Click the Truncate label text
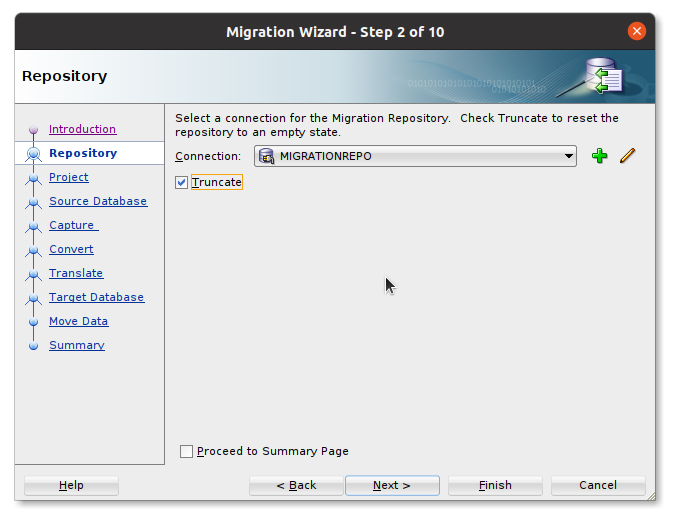Image resolution: width=674 pixels, height=519 pixels. coord(217,182)
